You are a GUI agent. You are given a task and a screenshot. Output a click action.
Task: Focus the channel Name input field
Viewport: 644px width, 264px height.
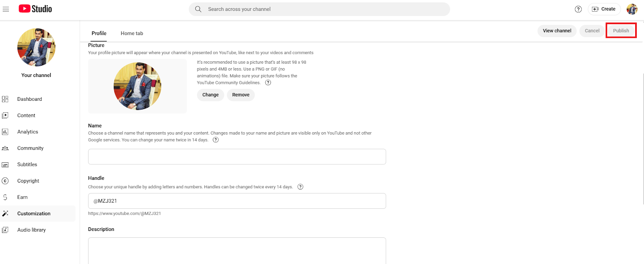(x=237, y=157)
